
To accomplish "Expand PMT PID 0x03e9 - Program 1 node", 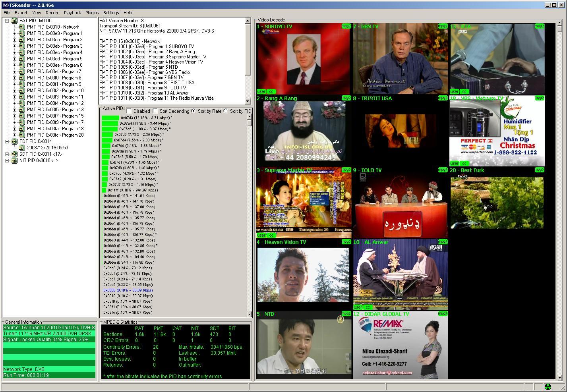I will pyautogui.click(x=14, y=33).
